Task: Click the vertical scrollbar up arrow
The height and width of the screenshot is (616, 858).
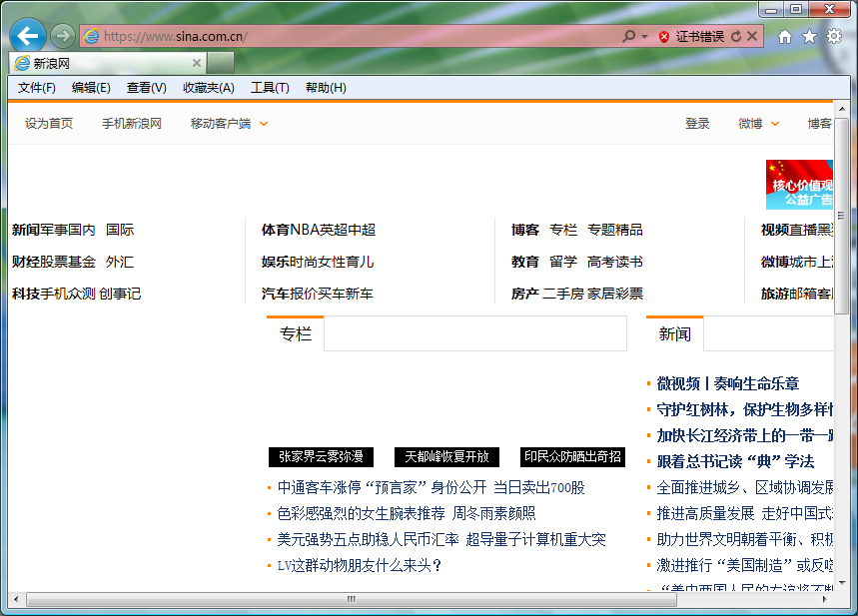Action: tap(842, 108)
